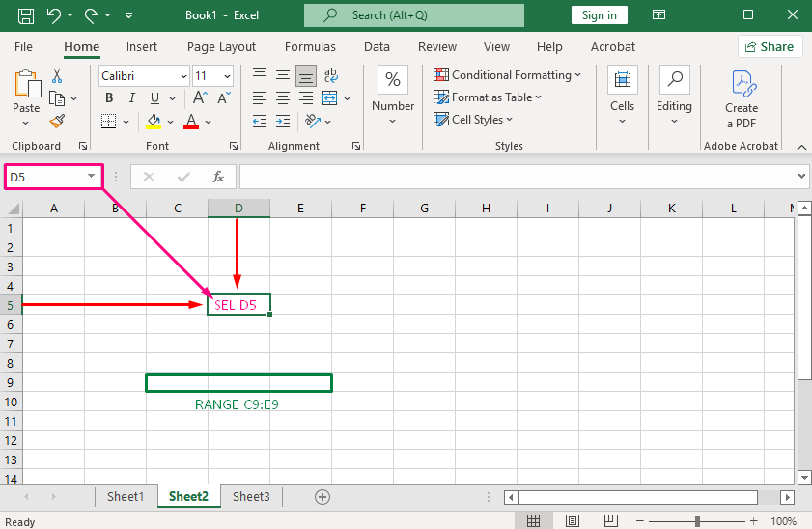Click the Sign in button
This screenshot has height=529, width=812.
coord(599,15)
